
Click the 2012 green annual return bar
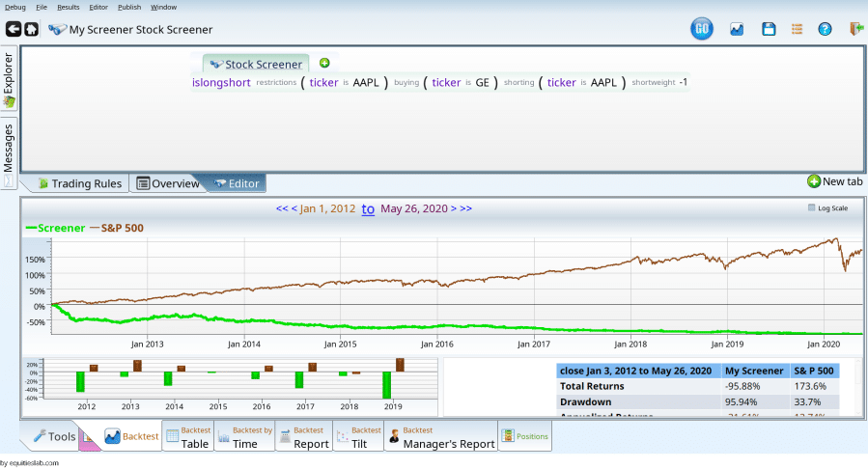80,381
